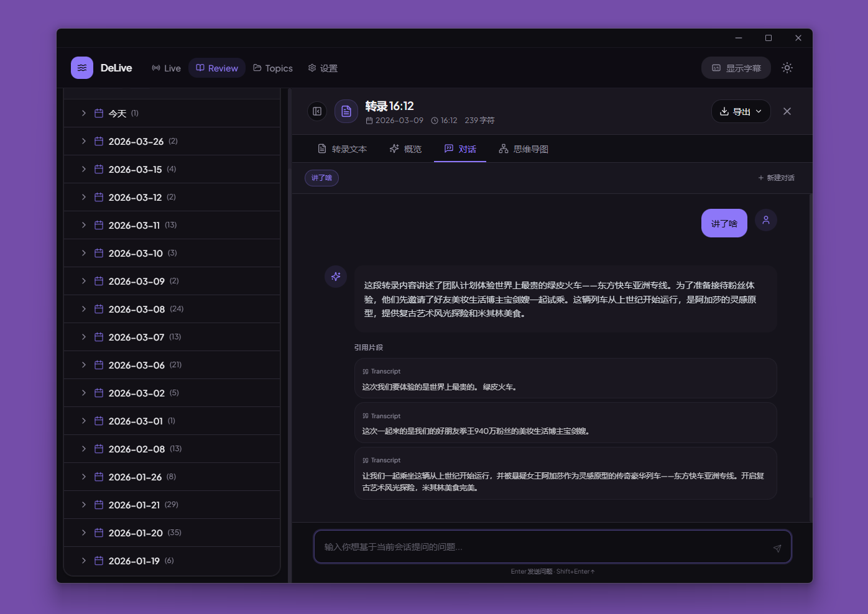This screenshot has height=614, width=868.
Task: Click the Topics folder icon in the navbar
Action: coord(259,68)
